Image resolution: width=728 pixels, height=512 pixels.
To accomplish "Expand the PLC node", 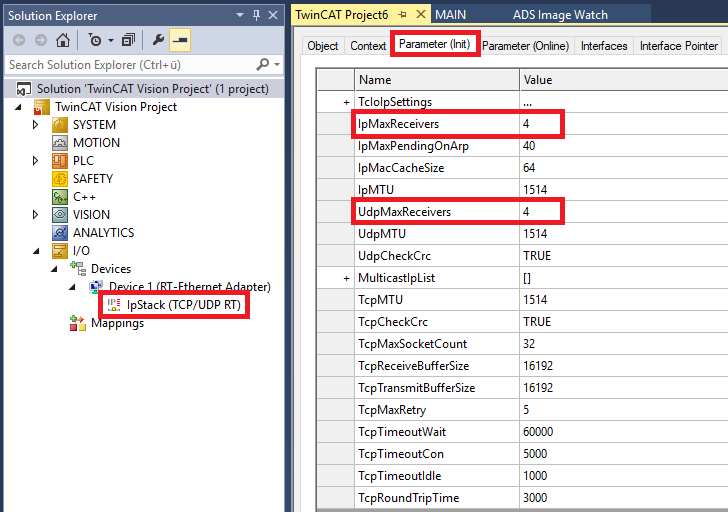I will click(35, 161).
